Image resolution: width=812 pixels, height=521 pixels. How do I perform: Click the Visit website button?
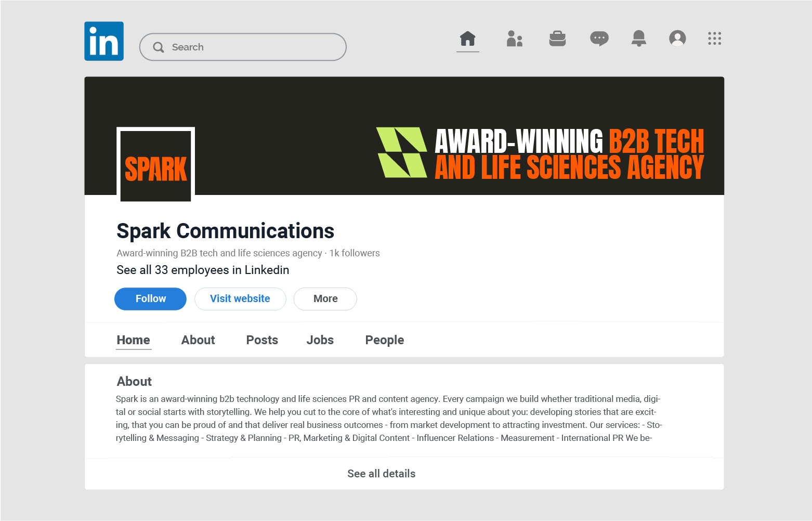coord(240,299)
